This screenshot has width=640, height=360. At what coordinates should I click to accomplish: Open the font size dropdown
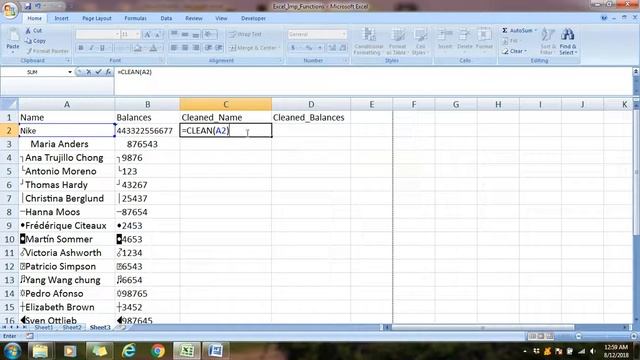pos(138,35)
